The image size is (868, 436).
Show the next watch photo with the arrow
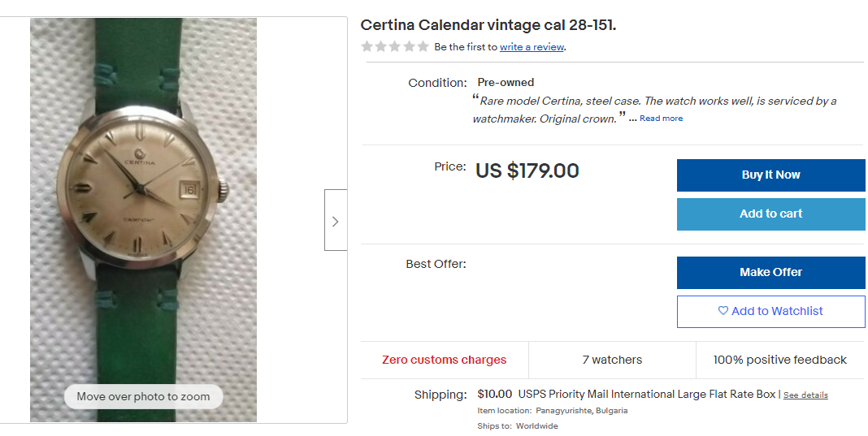(x=335, y=220)
